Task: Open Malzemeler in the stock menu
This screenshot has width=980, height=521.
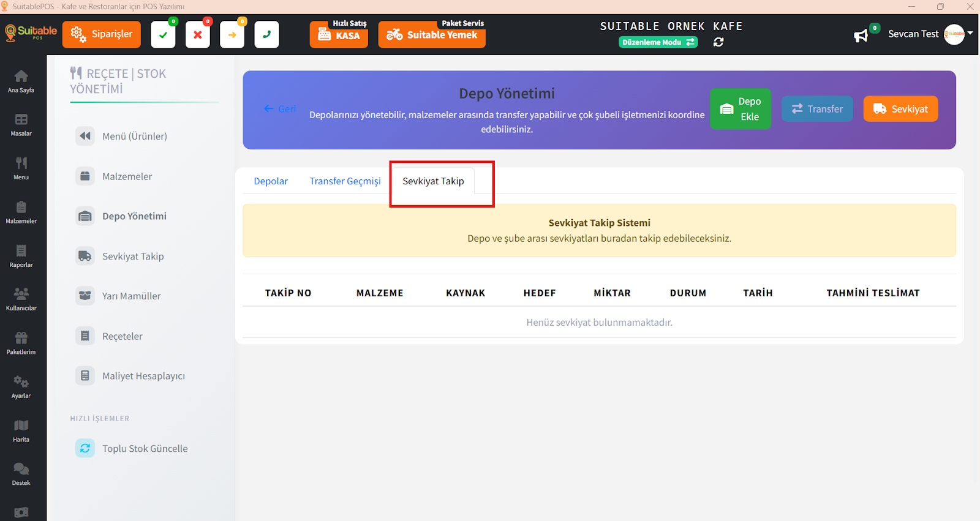Action: click(x=127, y=176)
